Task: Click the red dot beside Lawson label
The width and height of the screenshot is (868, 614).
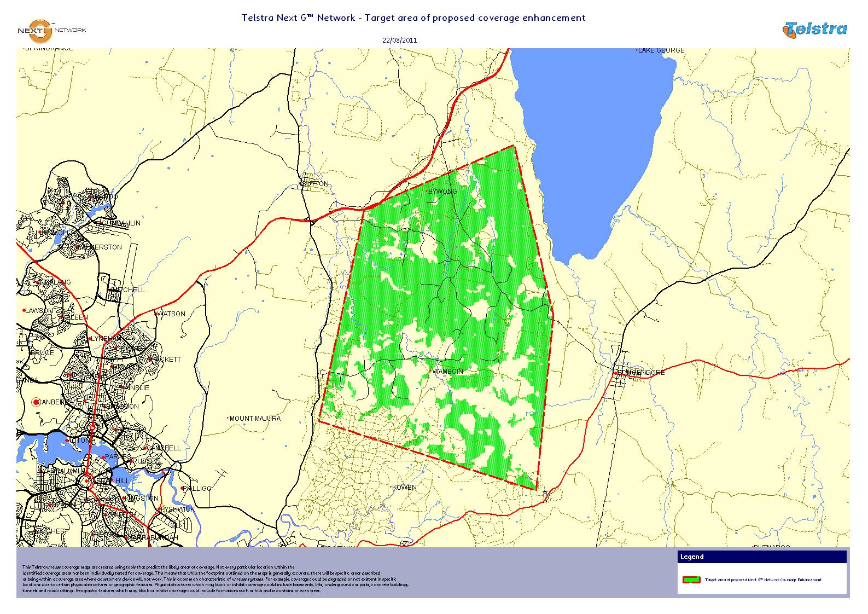Action: (24, 310)
